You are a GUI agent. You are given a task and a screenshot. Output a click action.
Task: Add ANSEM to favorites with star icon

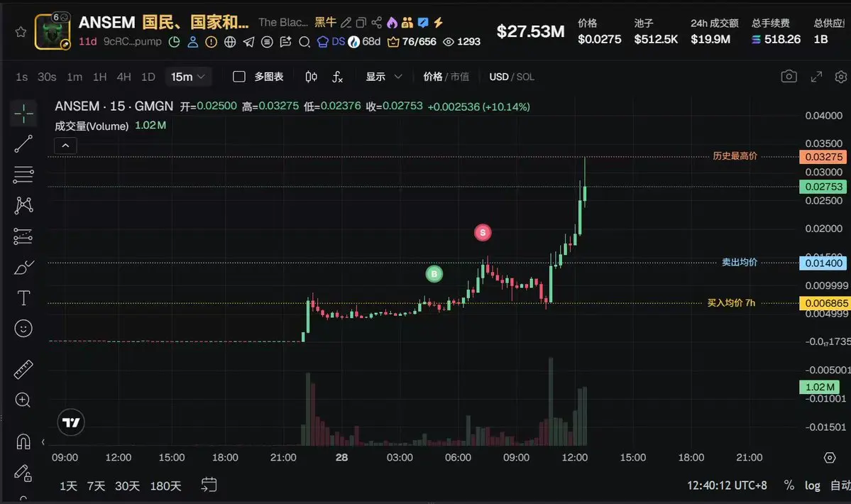point(21,32)
